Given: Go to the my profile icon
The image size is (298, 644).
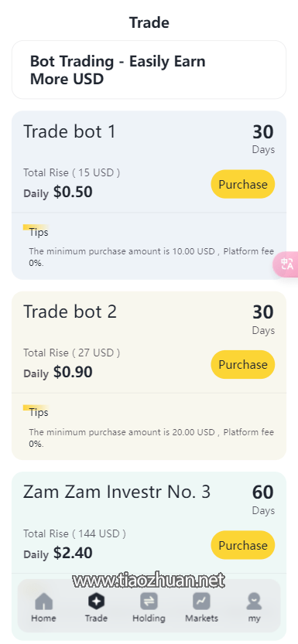Looking at the screenshot, I should 254,601.
